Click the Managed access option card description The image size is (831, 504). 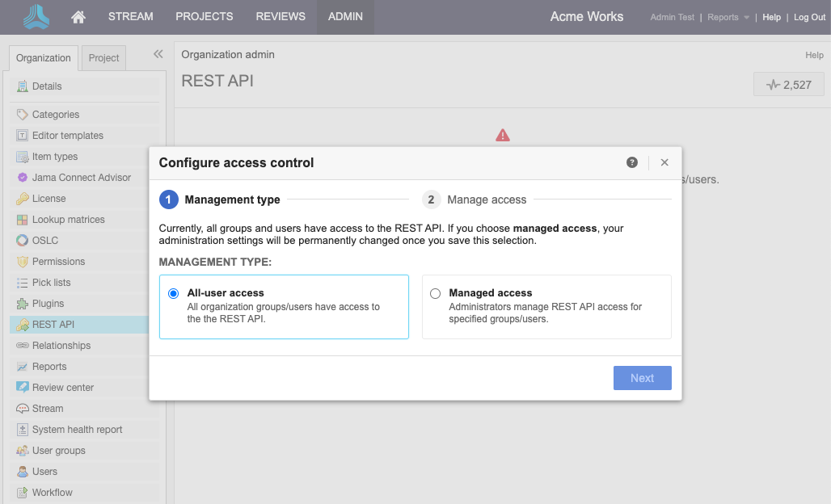click(546, 313)
